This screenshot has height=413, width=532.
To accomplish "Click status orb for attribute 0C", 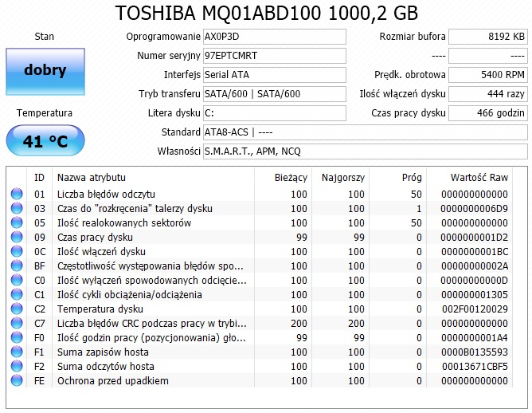I will (17, 251).
